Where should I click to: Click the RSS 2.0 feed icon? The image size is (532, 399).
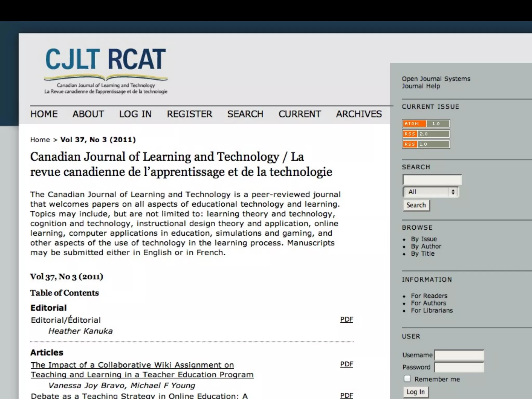coord(426,134)
